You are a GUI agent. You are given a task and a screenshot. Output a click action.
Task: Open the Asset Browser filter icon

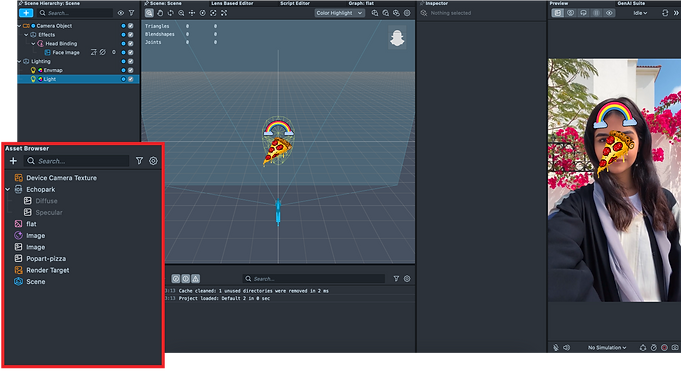click(x=139, y=161)
